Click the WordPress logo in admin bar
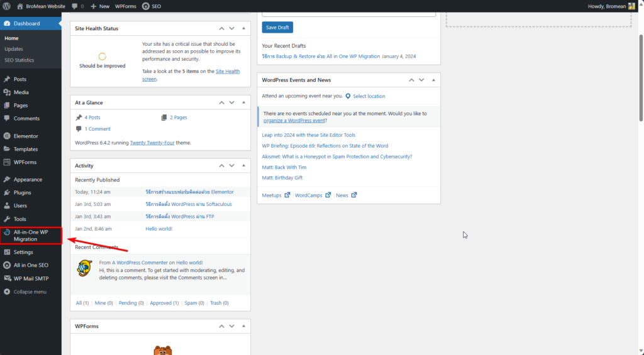 pyautogui.click(x=7, y=6)
